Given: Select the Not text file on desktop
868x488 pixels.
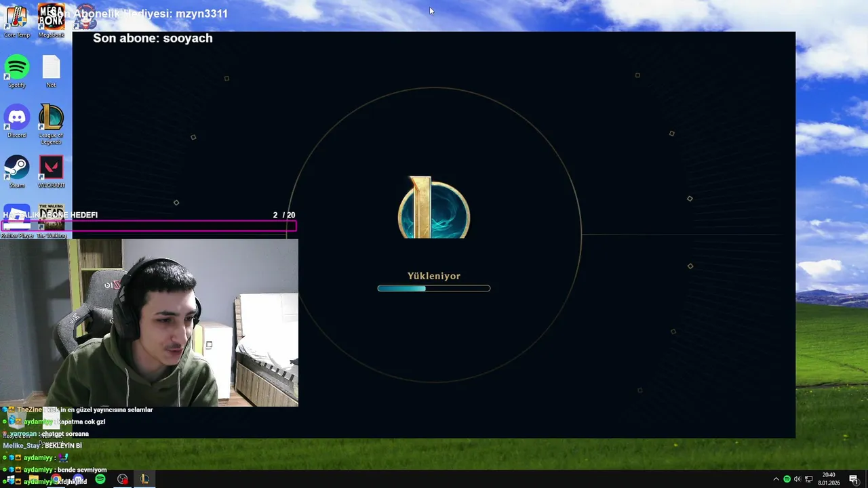Looking at the screenshot, I should pos(51,71).
